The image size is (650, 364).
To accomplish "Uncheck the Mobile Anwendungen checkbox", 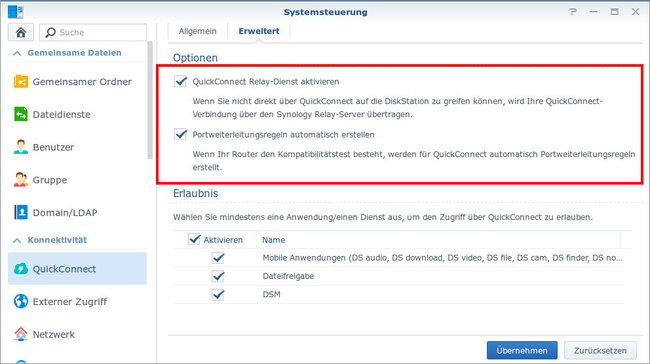I will [218, 258].
